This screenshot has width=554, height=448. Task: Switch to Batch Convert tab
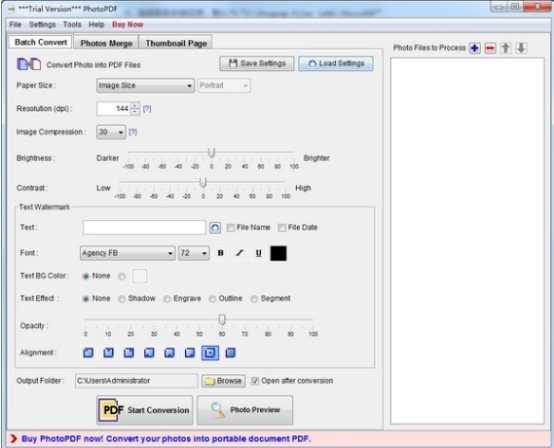click(x=41, y=42)
